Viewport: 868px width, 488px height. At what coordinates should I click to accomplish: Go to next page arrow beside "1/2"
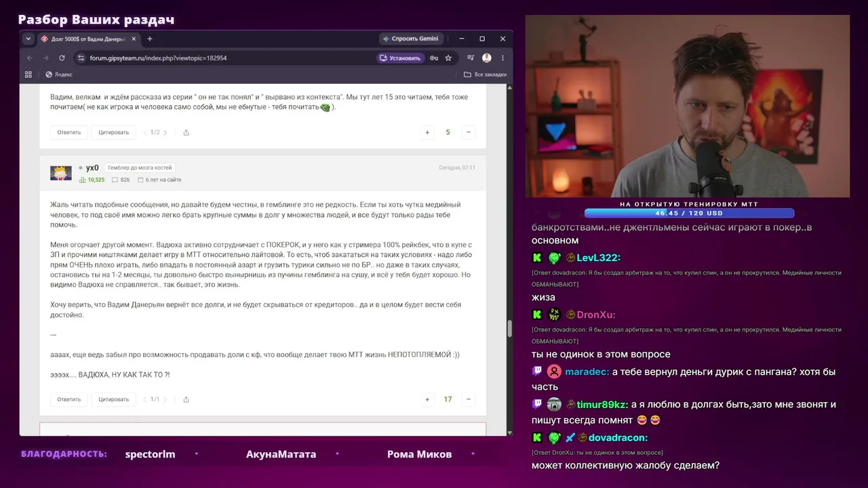coord(165,132)
